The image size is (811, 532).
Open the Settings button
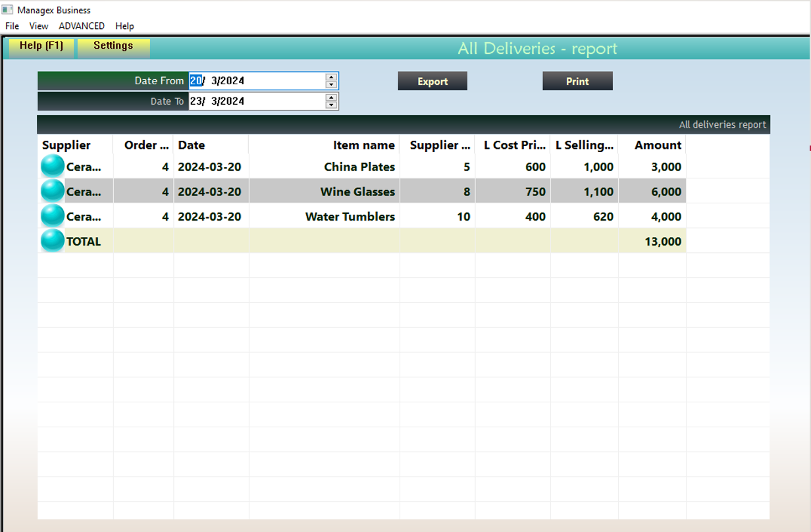[x=113, y=46]
